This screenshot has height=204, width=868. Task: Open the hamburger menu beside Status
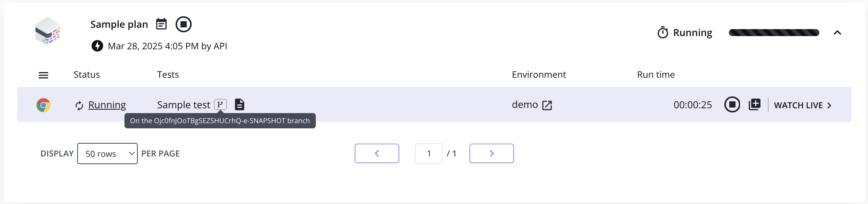(x=43, y=75)
